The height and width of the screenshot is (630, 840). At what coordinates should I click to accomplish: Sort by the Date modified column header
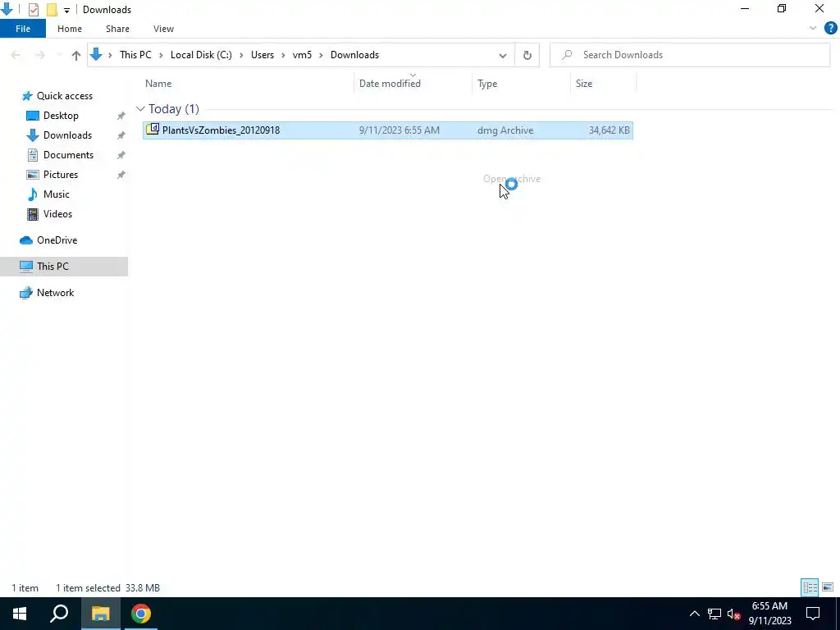point(390,84)
